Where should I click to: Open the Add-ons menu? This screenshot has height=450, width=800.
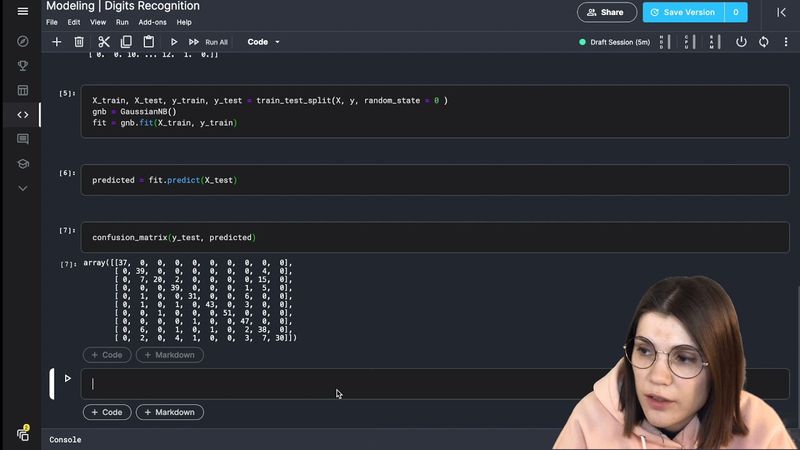[153, 22]
